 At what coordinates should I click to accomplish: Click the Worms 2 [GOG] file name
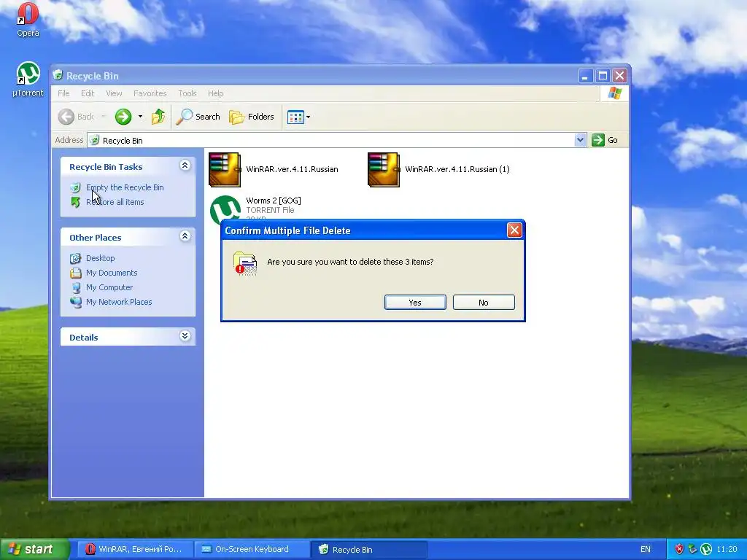pyautogui.click(x=274, y=201)
